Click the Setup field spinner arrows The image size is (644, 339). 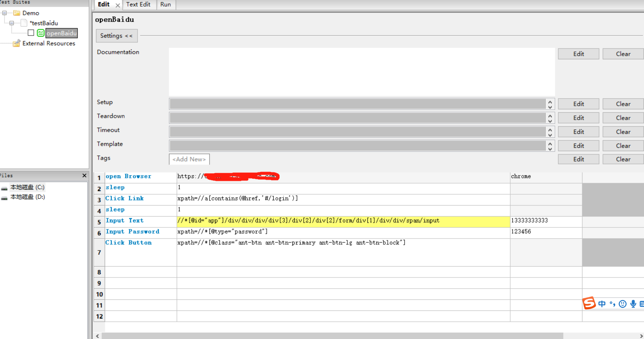click(x=550, y=104)
